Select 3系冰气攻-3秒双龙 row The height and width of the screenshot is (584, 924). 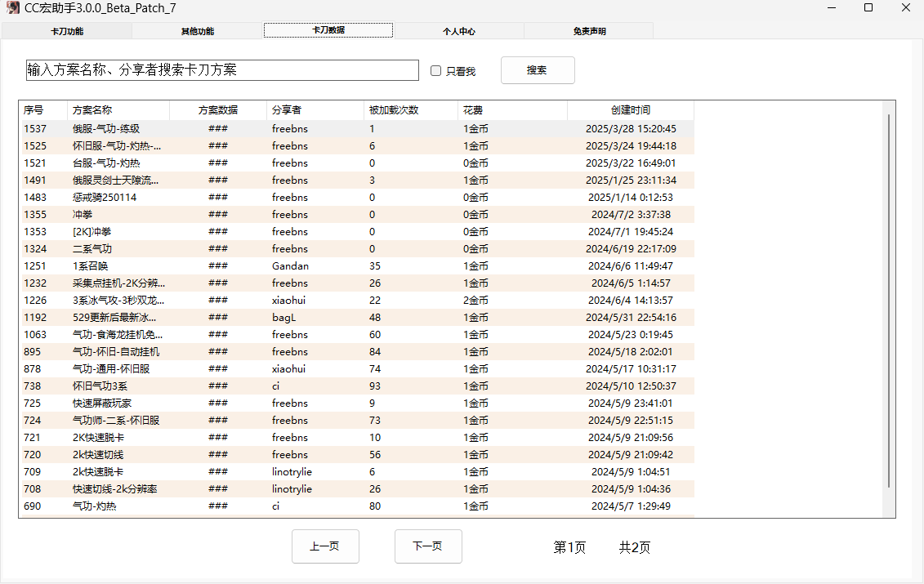pos(358,300)
